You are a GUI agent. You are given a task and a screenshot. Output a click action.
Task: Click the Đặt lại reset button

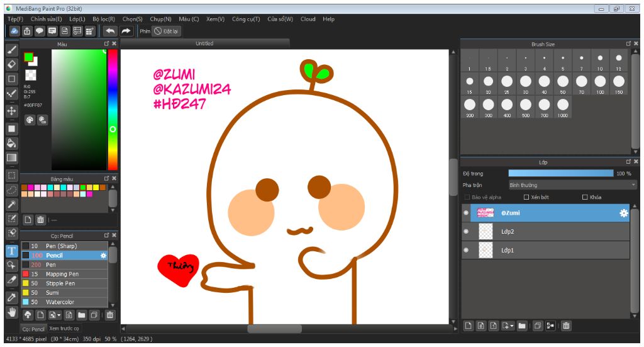tap(166, 31)
